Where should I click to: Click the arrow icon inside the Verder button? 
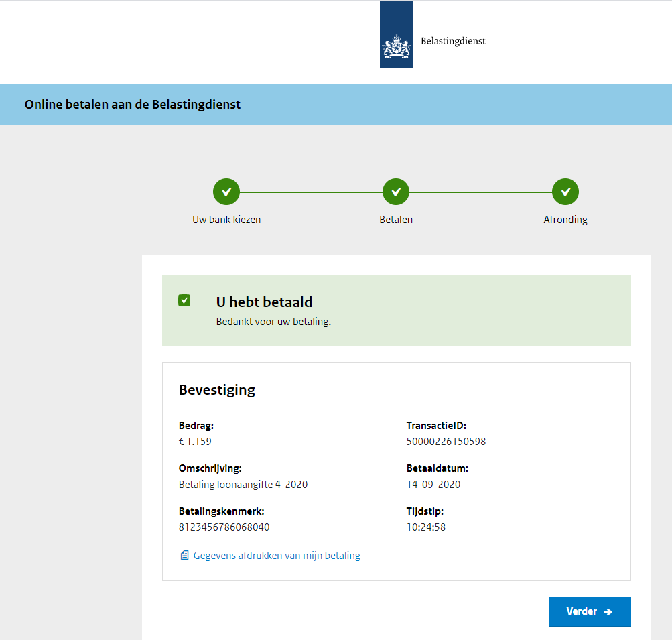(x=608, y=612)
